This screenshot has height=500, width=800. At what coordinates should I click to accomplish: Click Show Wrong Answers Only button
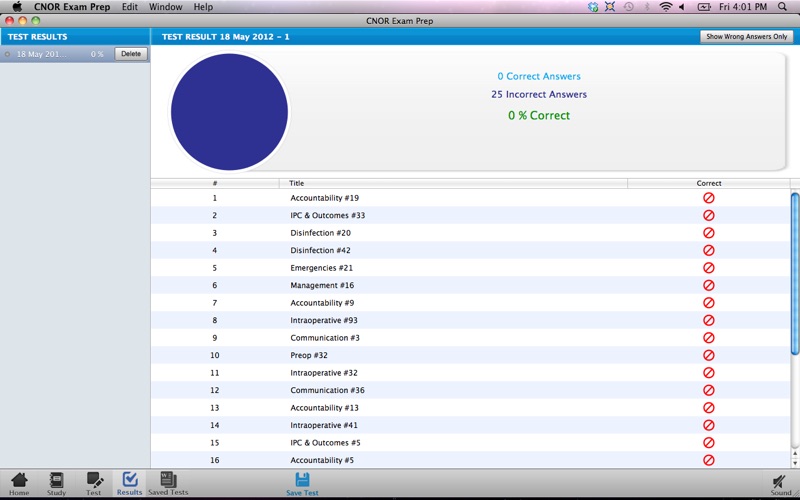(x=746, y=37)
